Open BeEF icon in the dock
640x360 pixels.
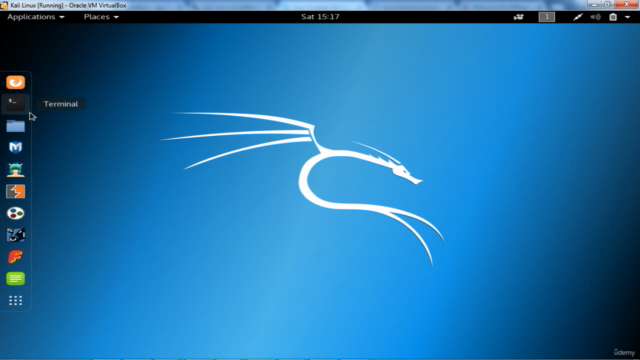click(16, 235)
